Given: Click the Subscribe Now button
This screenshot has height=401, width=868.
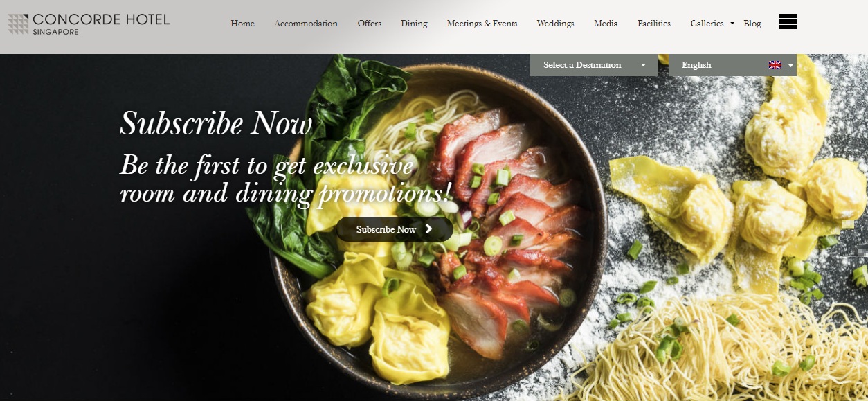Looking at the screenshot, I should [395, 229].
